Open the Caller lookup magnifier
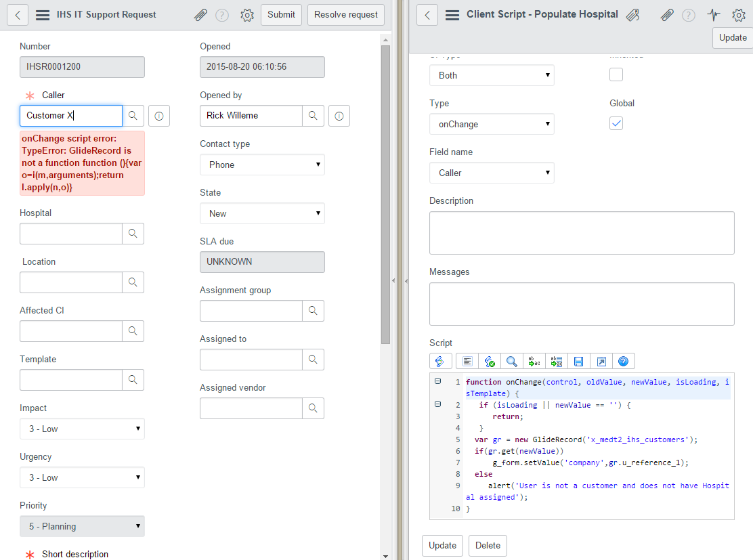 click(133, 116)
